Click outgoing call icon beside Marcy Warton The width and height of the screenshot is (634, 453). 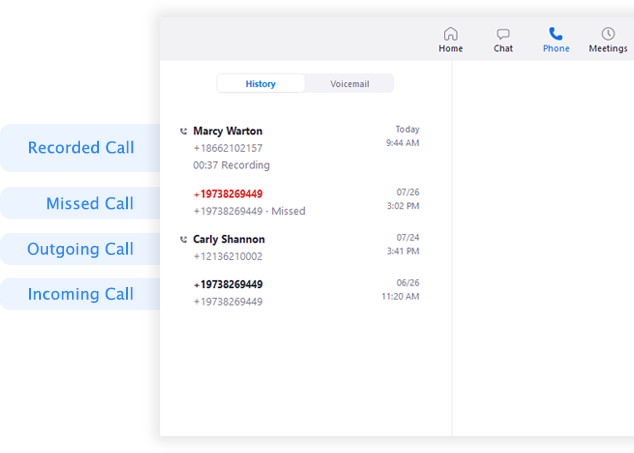tap(184, 131)
